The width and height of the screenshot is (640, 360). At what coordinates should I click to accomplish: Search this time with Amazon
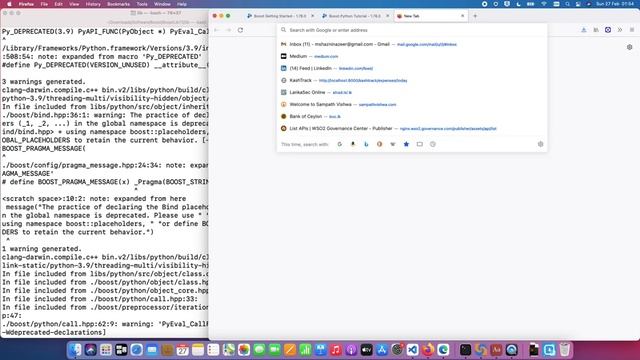(353, 144)
